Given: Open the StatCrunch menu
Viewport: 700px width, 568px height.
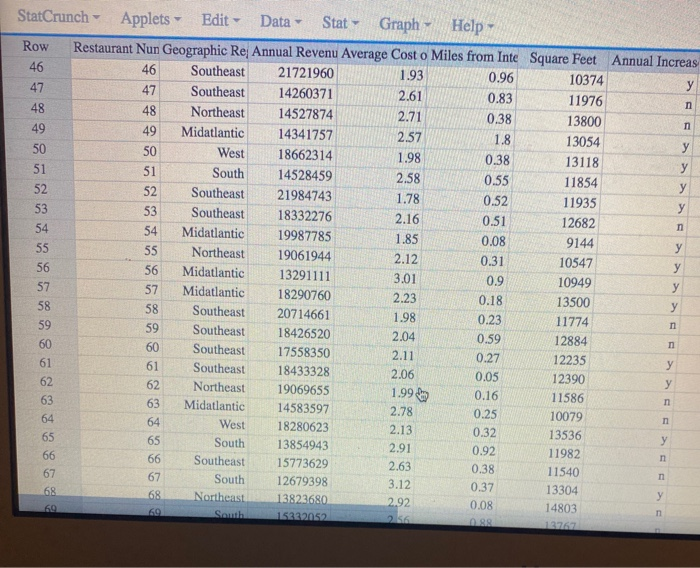Looking at the screenshot, I should 58,17.
